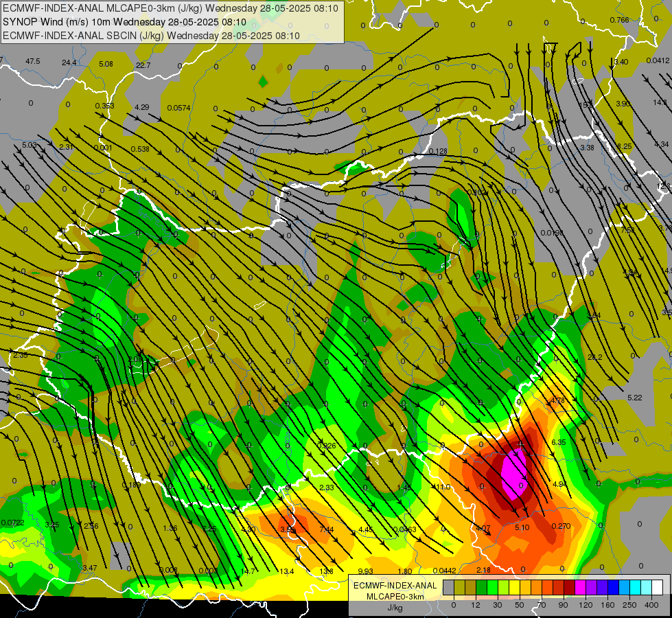Click the map value '4.29'
This screenshot has height=618, width=672.
(142, 107)
